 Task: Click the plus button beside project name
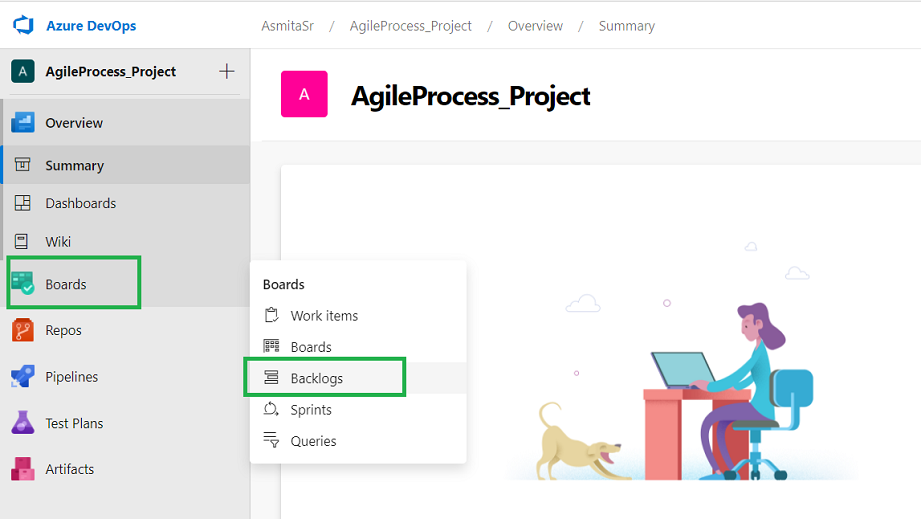(x=227, y=71)
